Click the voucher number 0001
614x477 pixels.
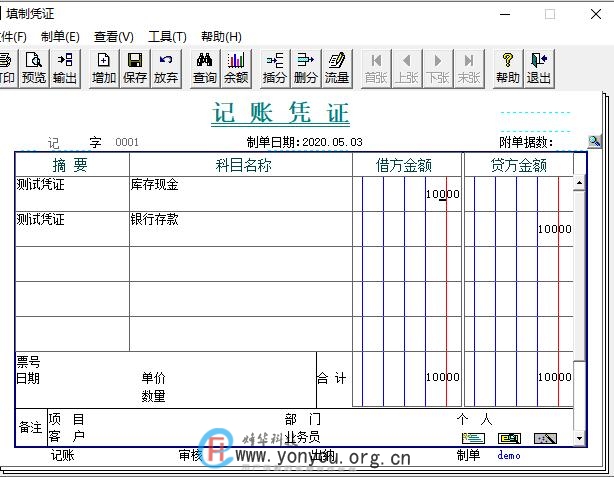pos(127,142)
